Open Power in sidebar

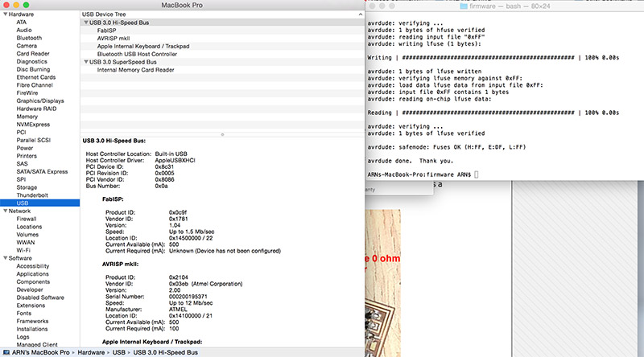(25, 148)
